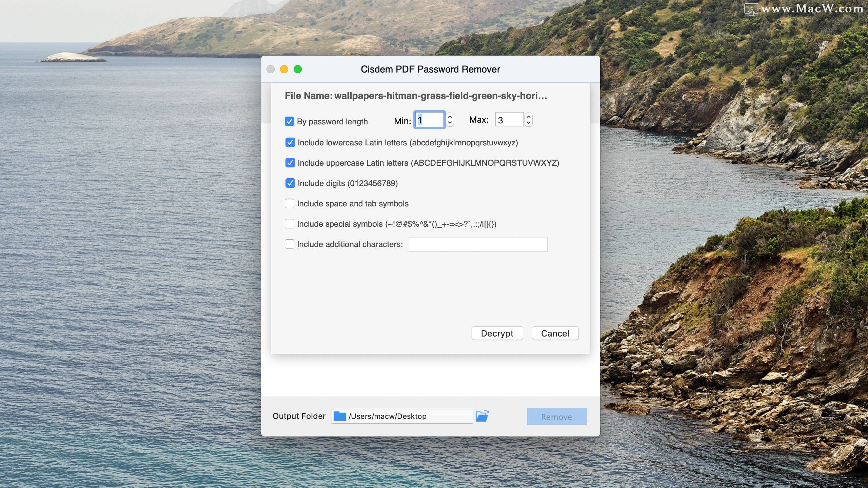This screenshot has width=868, height=488.
Task: Increase Max length with up stepper arrow
Action: (x=528, y=117)
